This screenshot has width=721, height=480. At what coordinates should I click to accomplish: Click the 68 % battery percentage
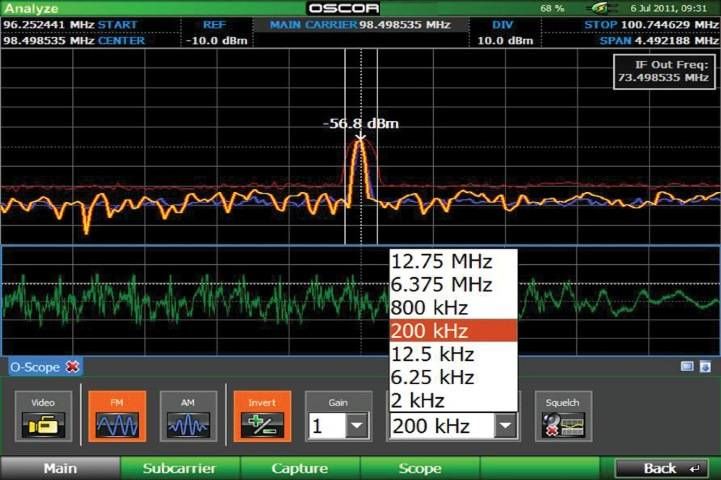[552, 8]
